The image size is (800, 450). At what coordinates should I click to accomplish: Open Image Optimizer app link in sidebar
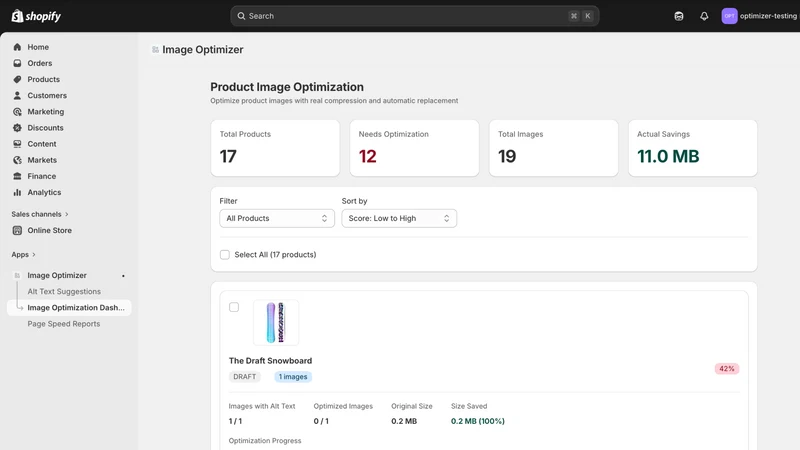tap(57, 276)
